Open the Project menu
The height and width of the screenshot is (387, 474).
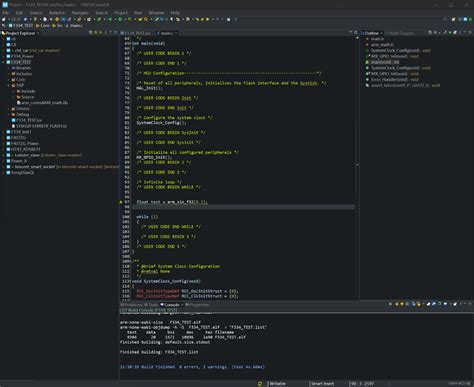point(121,13)
